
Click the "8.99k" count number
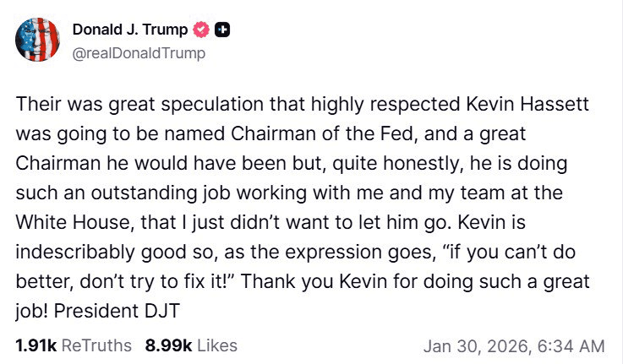[x=167, y=345]
